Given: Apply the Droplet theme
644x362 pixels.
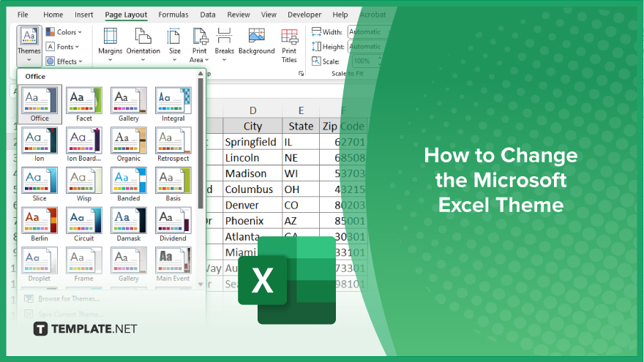Looking at the screenshot, I should coord(40,264).
